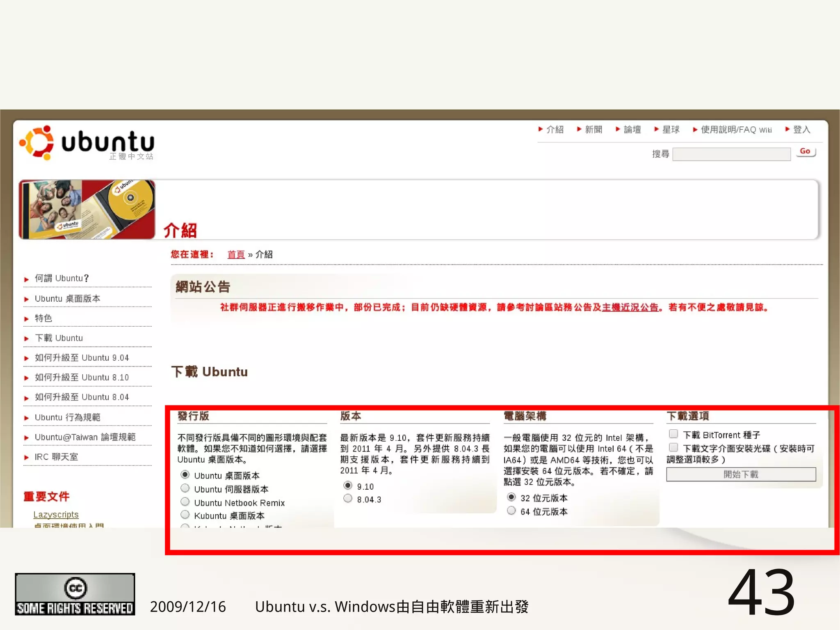Image resolution: width=840 pixels, height=630 pixels.
Task: Choose version 8.04.3 radio button
Action: click(x=348, y=499)
